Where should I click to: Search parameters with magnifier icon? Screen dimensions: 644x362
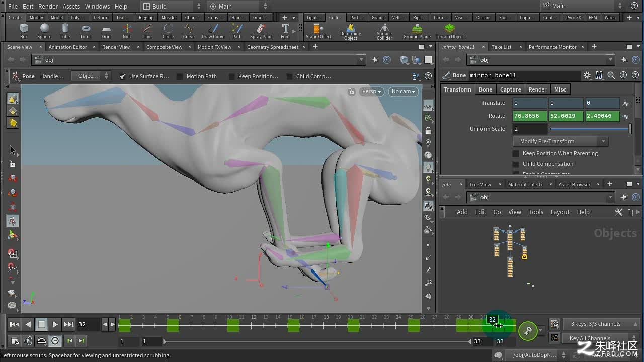tap(611, 75)
